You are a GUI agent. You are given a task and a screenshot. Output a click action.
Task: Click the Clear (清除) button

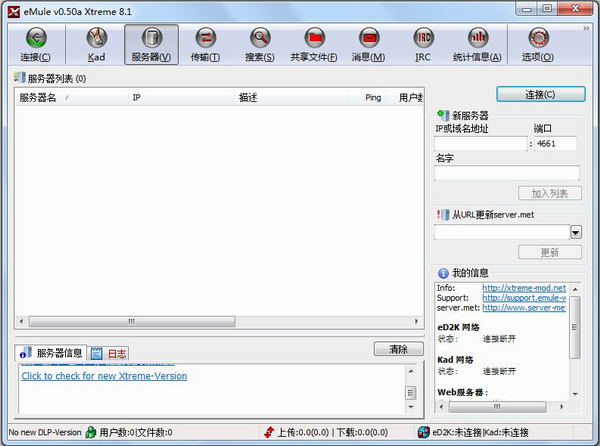pyautogui.click(x=398, y=349)
